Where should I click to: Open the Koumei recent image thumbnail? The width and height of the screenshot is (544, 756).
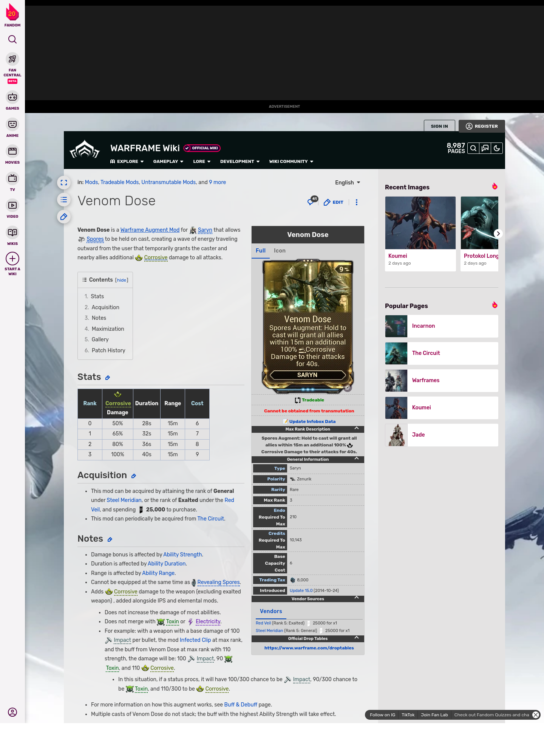[x=420, y=223]
